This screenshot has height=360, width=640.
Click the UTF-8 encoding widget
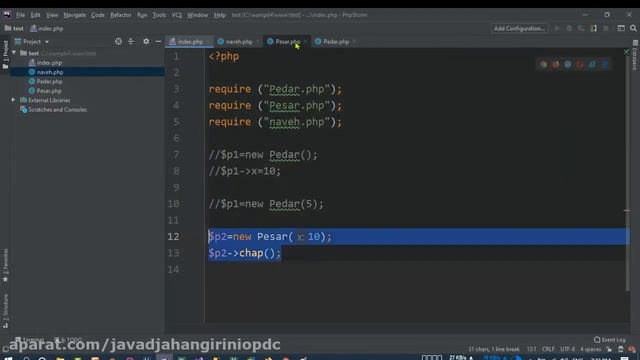tap(568, 349)
